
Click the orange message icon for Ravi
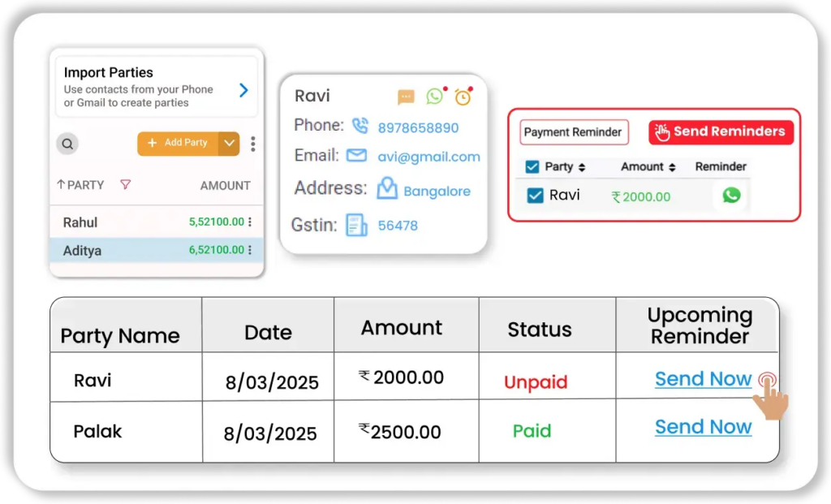406,97
